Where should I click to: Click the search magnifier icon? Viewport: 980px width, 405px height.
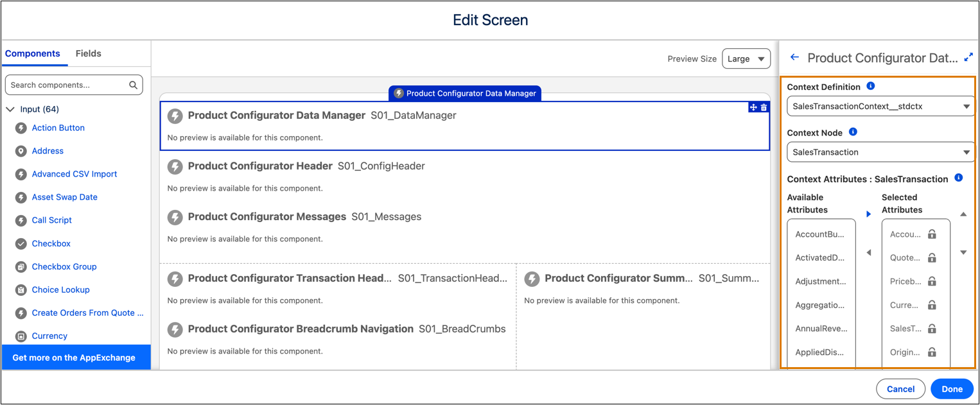[x=134, y=85]
